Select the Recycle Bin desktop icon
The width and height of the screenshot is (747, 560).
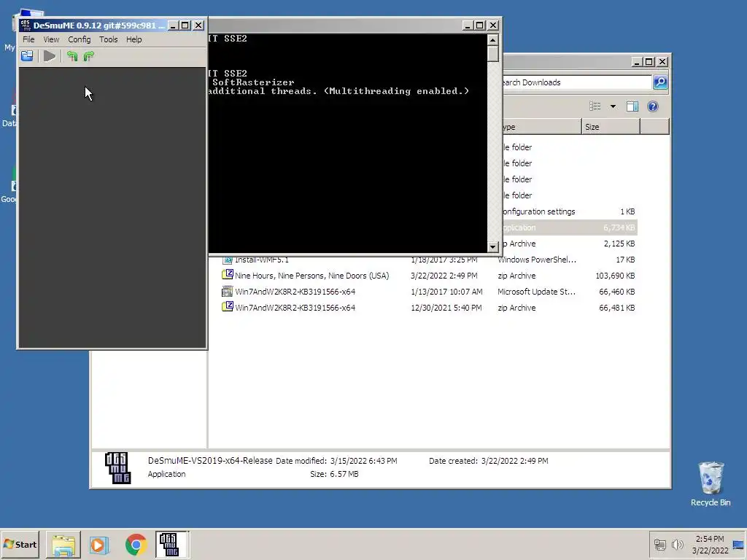pos(711,483)
